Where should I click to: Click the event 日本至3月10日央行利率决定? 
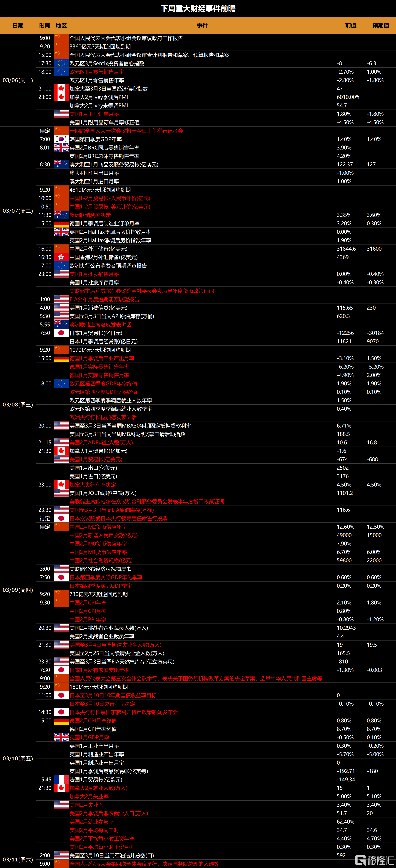coord(102,704)
